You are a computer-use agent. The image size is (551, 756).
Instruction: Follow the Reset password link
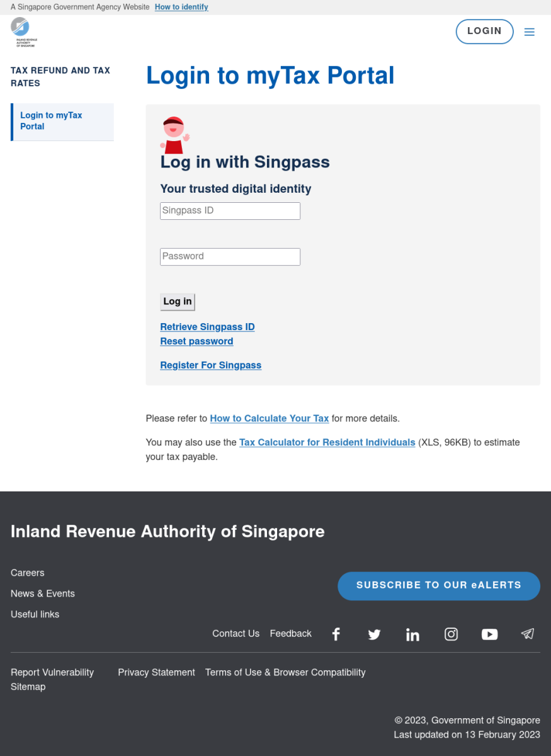point(196,341)
